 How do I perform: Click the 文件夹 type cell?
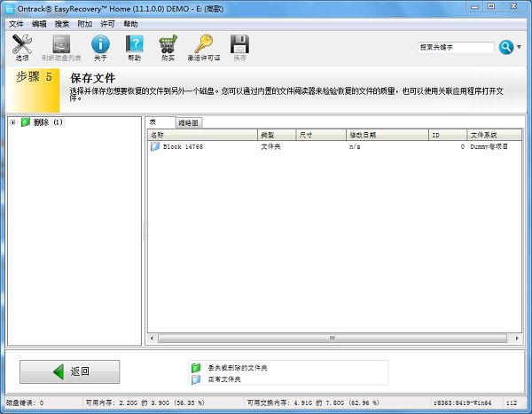[270, 146]
